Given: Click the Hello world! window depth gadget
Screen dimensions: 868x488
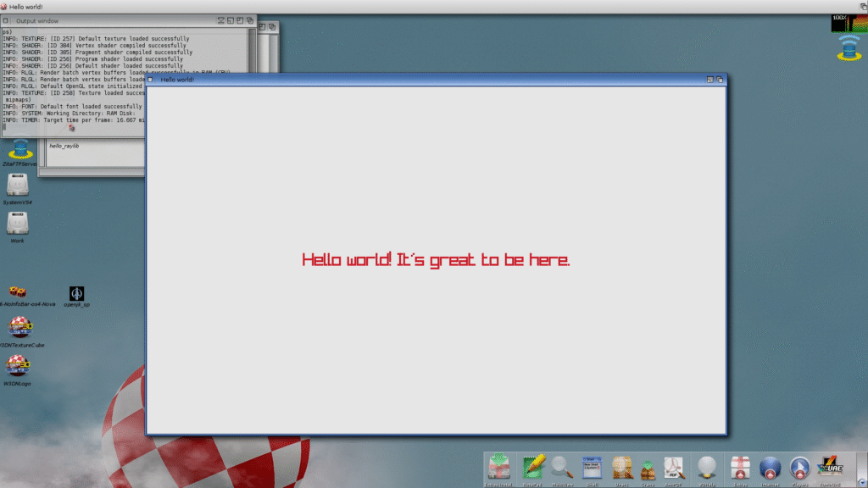Looking at the screenshot, I should [720, 80].
